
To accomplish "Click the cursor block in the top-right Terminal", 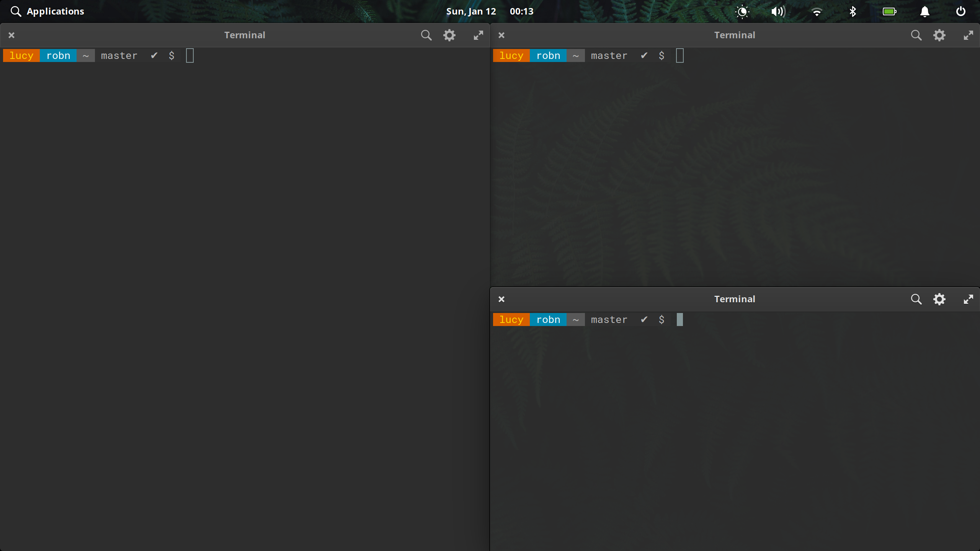I will click(x=680, y=55).
